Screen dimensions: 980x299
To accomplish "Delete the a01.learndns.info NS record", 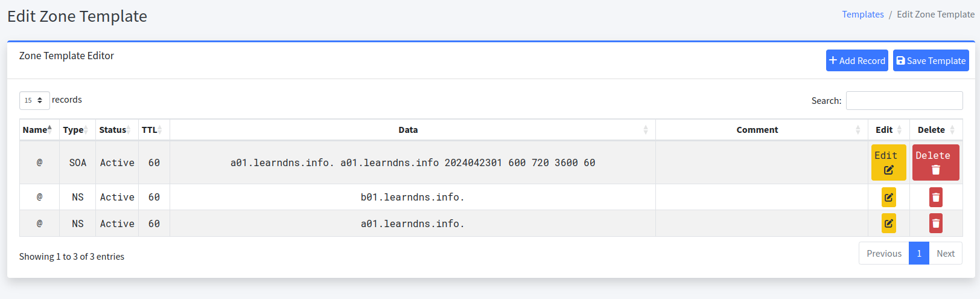I will [x=935, y=223].
